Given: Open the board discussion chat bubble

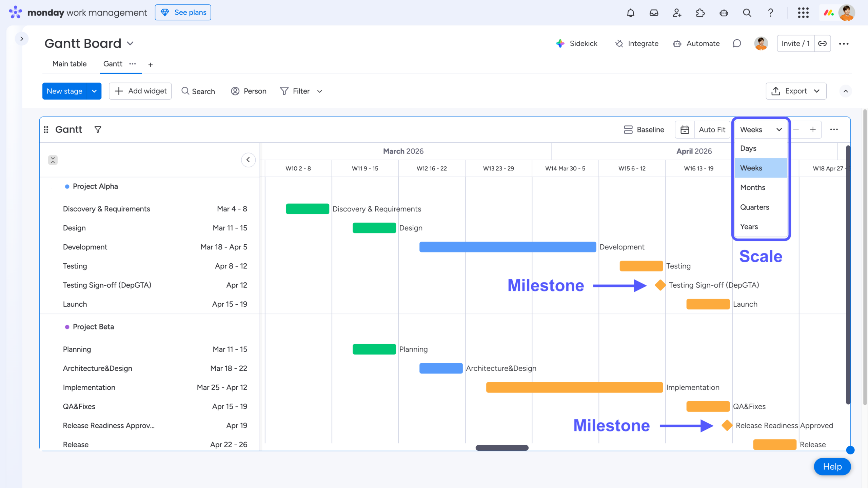Looking at the screenshot, I should coord(736,43).
